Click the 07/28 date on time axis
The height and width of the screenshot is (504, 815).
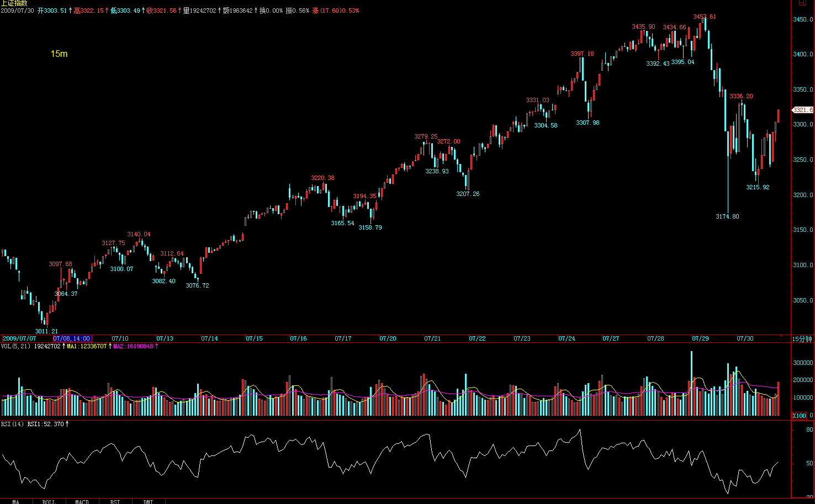655,339
